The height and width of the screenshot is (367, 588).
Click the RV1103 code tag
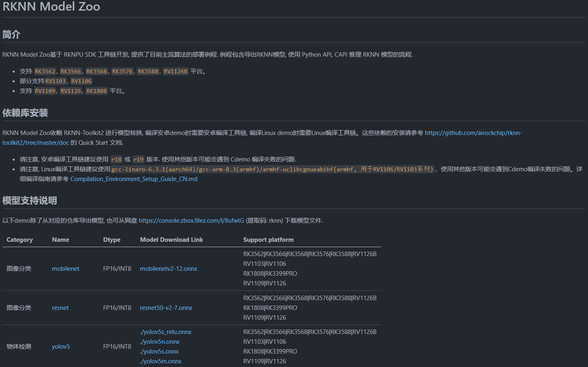tap(55, 81)
